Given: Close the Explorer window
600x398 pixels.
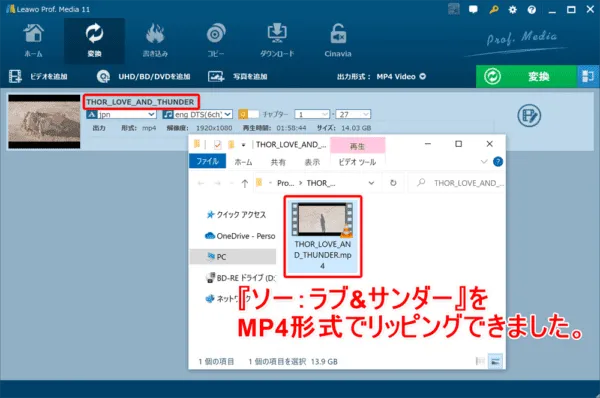Looking at the screenshot, I should click(489, 144).
